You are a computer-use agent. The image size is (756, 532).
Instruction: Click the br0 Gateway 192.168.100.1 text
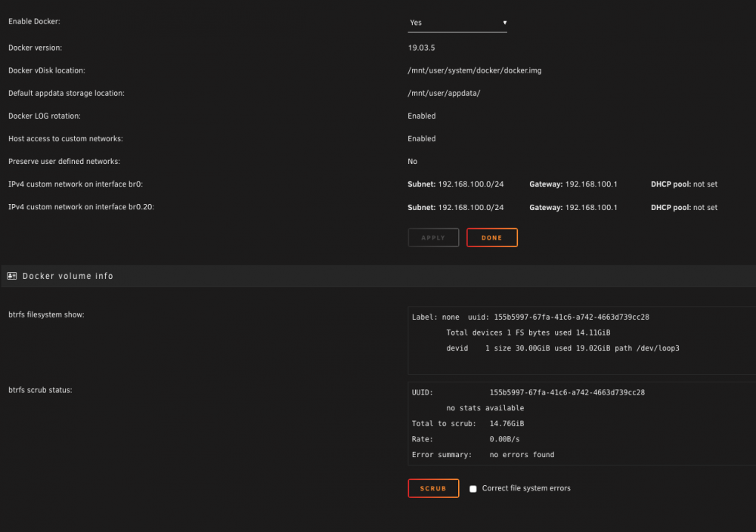(x=573, y=184)
